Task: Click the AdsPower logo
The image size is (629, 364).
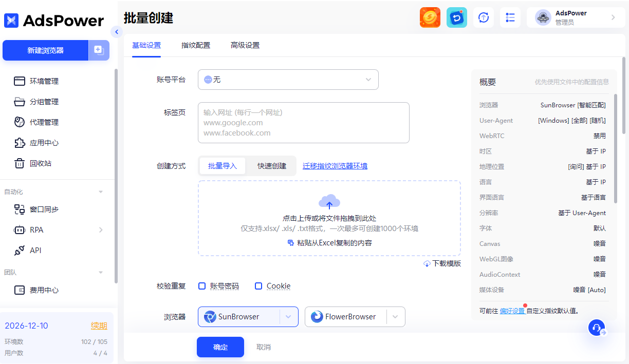Action: [x=54, y=21]
